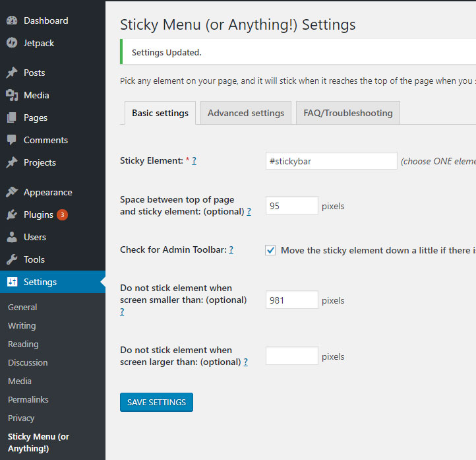
Task: Open the Dashboard menu item
Action: tap(46, 20)
